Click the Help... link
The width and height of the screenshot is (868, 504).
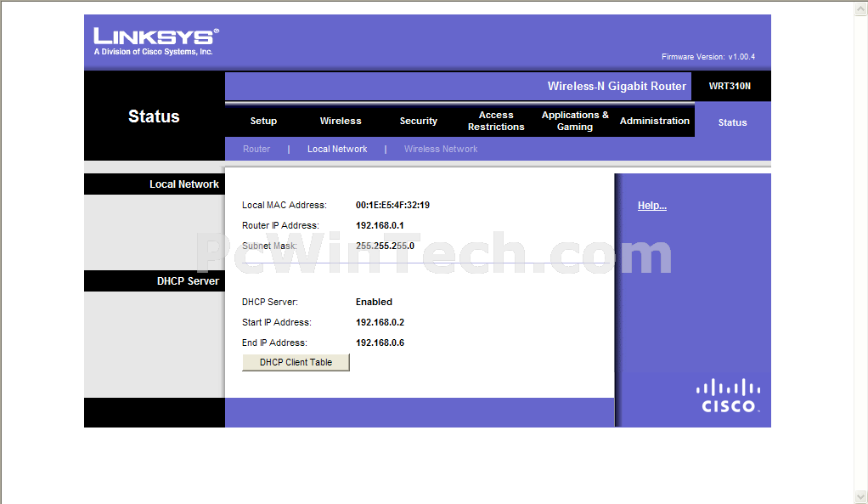point(651,206)
